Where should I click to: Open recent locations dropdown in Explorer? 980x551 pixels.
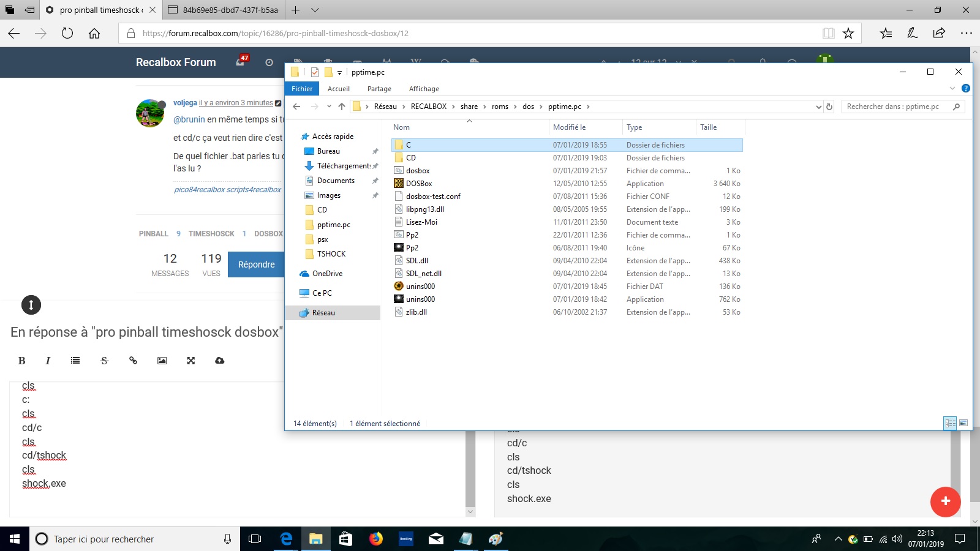pos(329,107)
